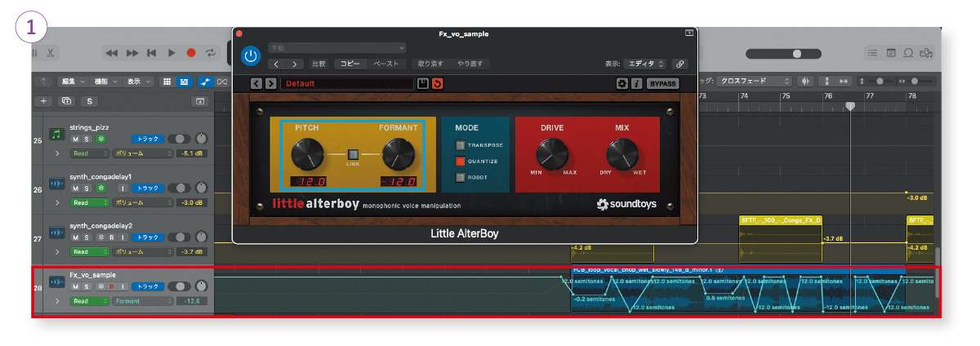
Task: Go to the beginning of the project
Action: 152,53
